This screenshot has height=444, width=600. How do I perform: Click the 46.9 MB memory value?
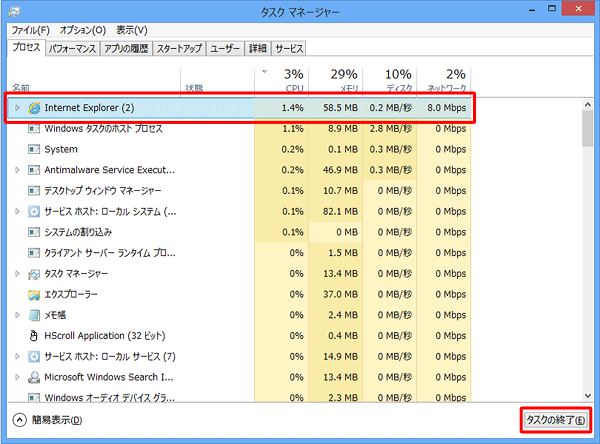(340, 170)
